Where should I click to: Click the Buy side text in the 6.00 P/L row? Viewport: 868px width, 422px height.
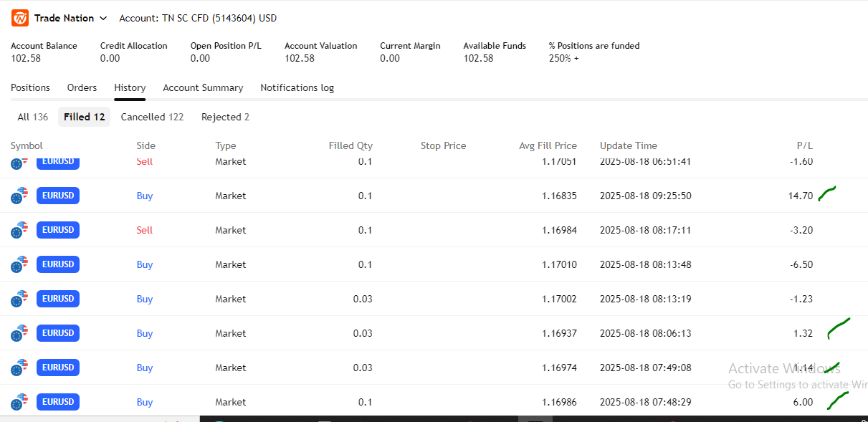click(145, 402)
